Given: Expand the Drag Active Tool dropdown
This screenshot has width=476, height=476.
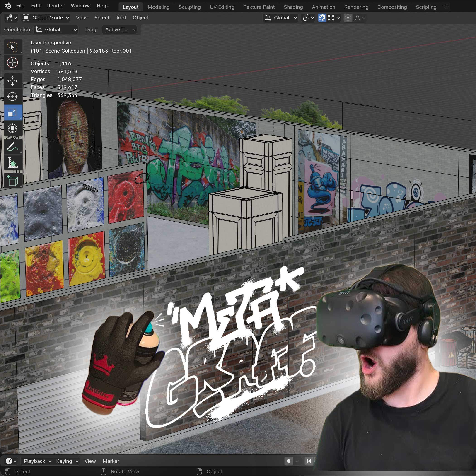Looking at the screenshot, I should (x=120, y=29).
